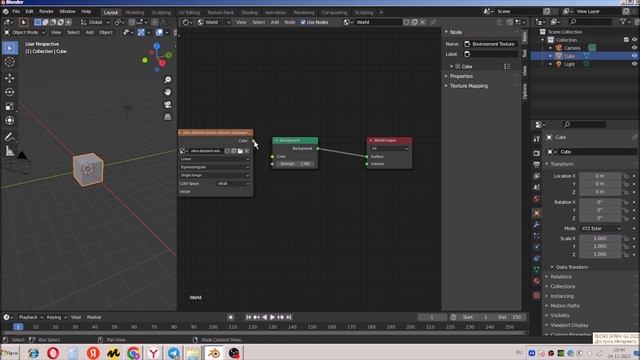
Task: Open Opera browser from the taskbar
Action: pyautogui.click(x=53, y=353)
